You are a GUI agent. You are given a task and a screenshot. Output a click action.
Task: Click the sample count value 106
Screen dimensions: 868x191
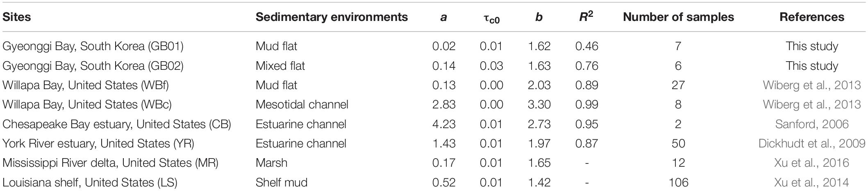coord(678,182)
